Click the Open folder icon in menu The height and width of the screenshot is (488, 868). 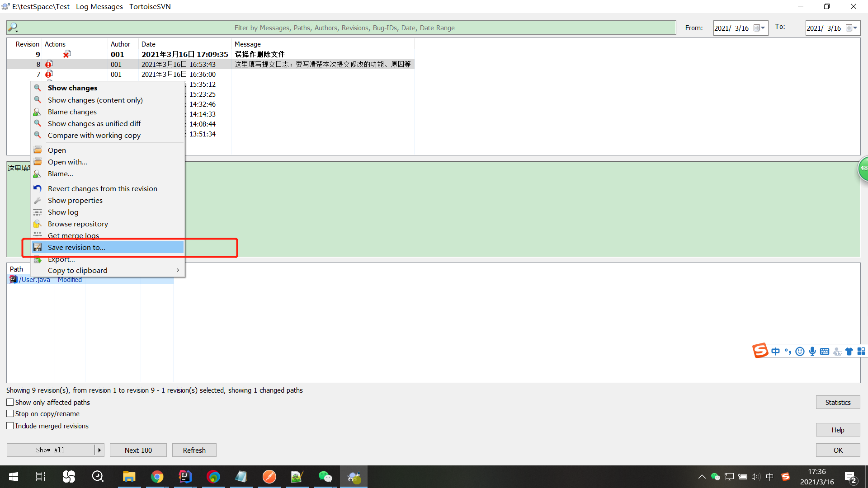tap(38, 150)
